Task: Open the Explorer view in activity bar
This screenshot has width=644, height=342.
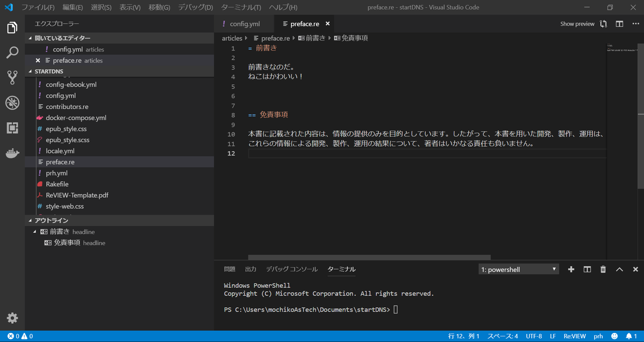Action: point(12,28)
